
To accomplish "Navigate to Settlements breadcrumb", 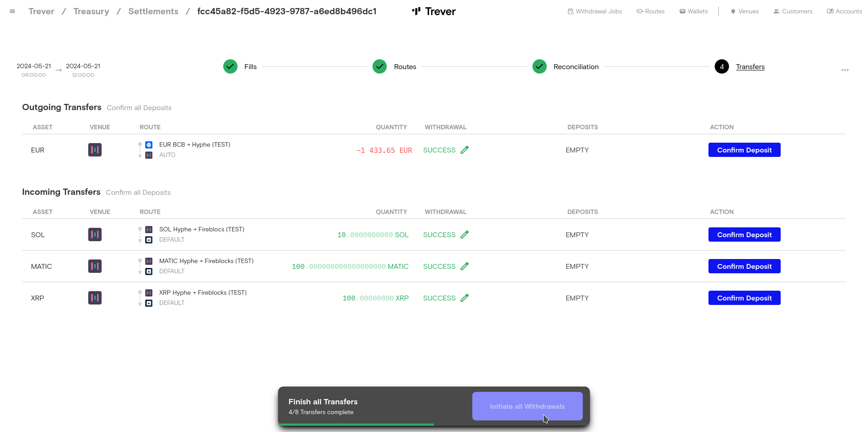I will point(153,12).
